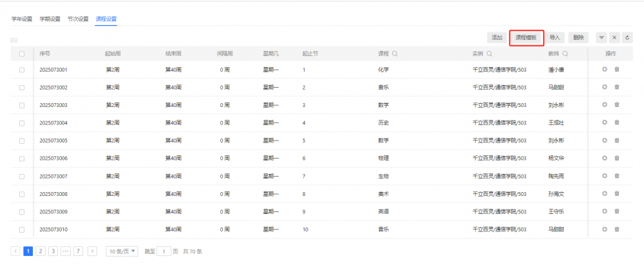Open the 10条/页 page size dropdown
Screen dimensions: 644x272
click(x=122, y=251)
